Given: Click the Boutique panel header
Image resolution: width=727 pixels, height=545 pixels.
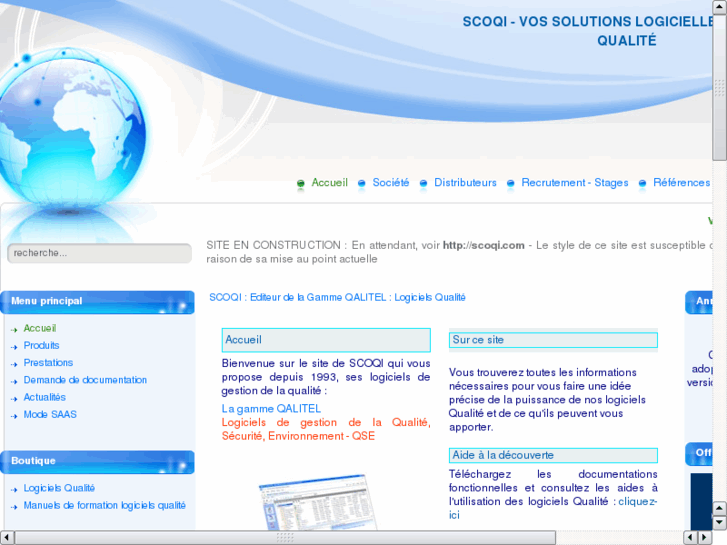Looking at the screenshot, I should [x=97, y=462].
